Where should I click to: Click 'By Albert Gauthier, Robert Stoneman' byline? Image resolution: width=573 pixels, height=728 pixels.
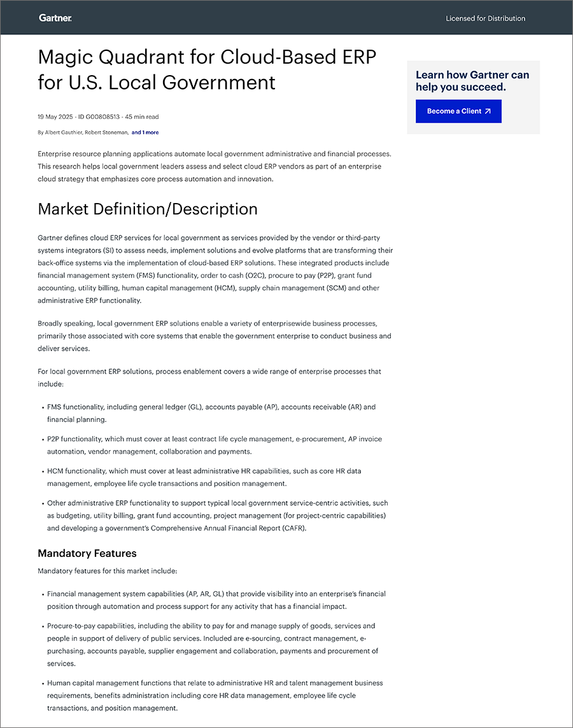[x=83, y=132]
